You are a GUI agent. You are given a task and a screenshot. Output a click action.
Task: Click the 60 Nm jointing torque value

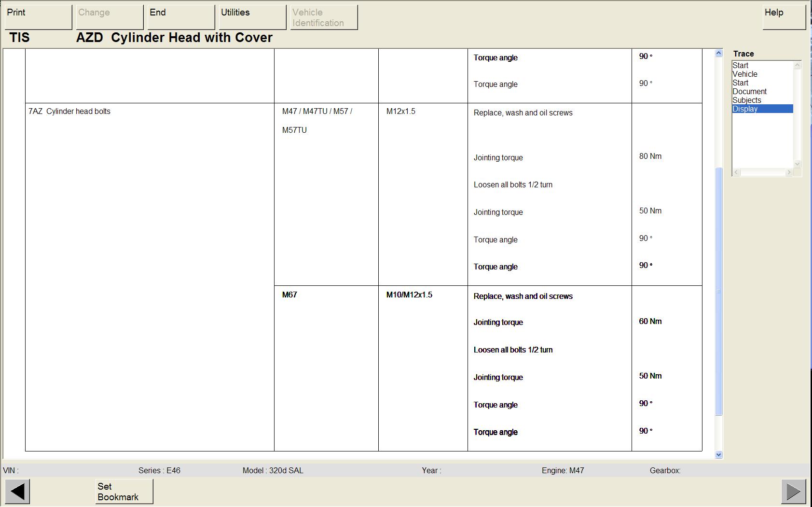(x=650, y=321)
